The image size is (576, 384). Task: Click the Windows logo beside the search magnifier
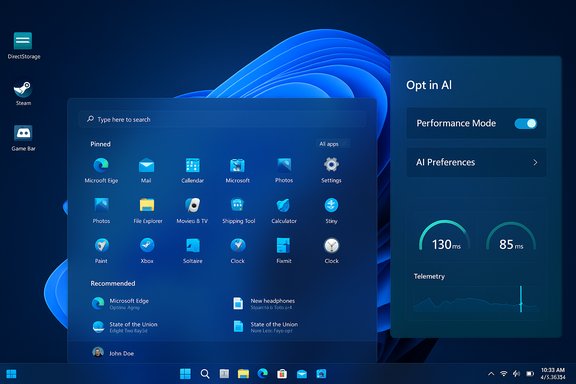click(185, 374)
